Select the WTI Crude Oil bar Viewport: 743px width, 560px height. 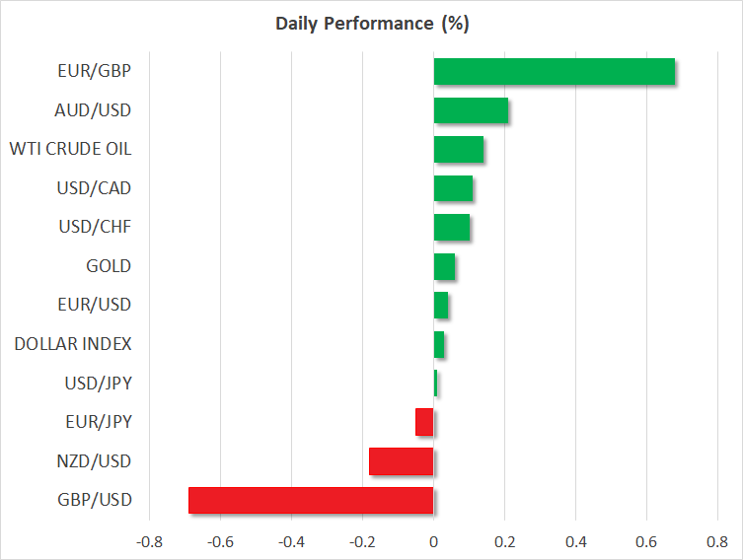click(458, 150)
